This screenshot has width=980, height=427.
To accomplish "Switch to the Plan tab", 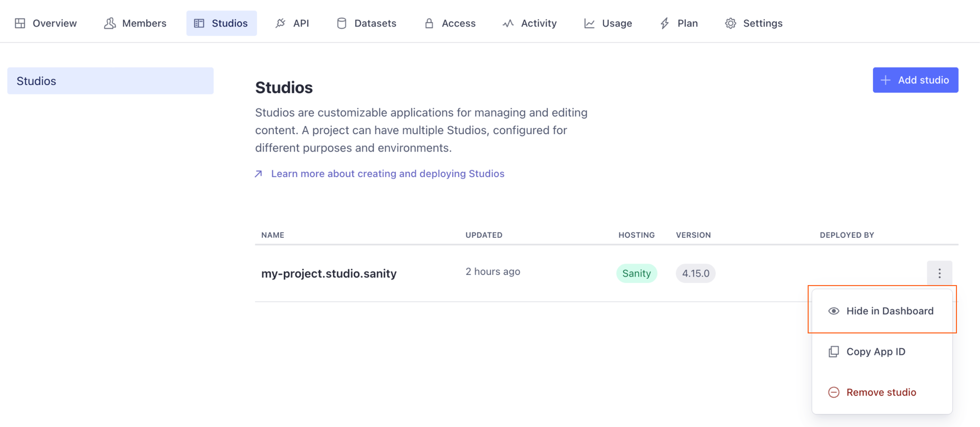I will pos(679,23).
